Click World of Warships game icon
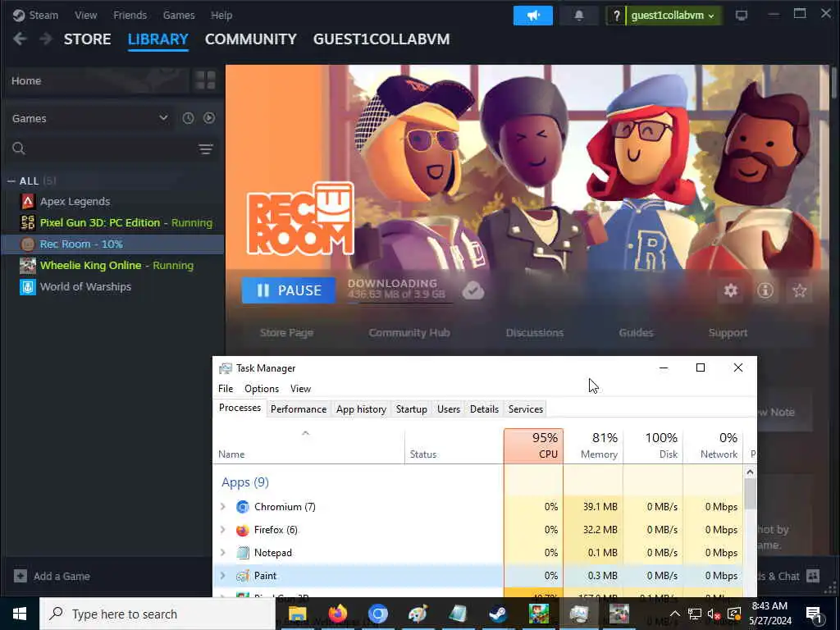The image size is (840, 630). tap(28, 286)
